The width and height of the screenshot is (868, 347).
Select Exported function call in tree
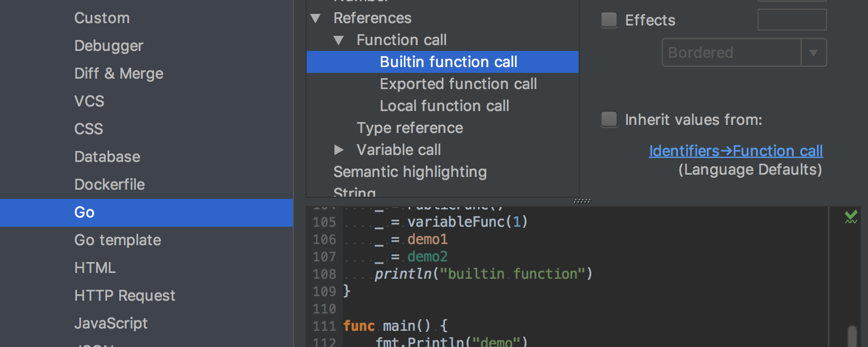[x=443, y=84]
